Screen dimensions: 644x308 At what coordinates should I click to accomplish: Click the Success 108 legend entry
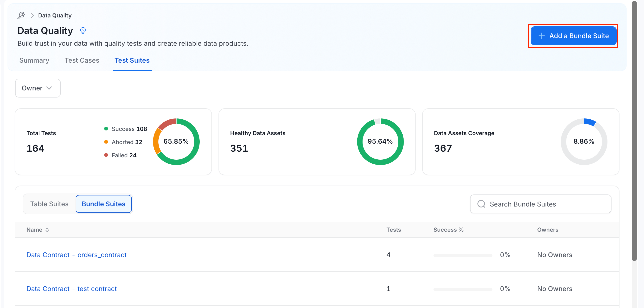125,129
